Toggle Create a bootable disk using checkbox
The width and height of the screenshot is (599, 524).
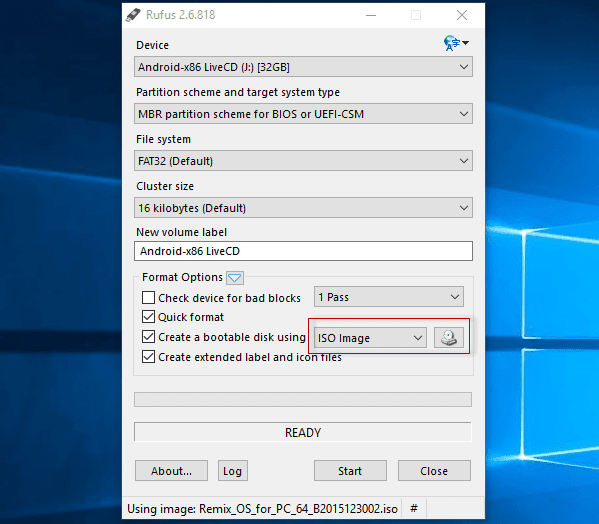point(148,337)
